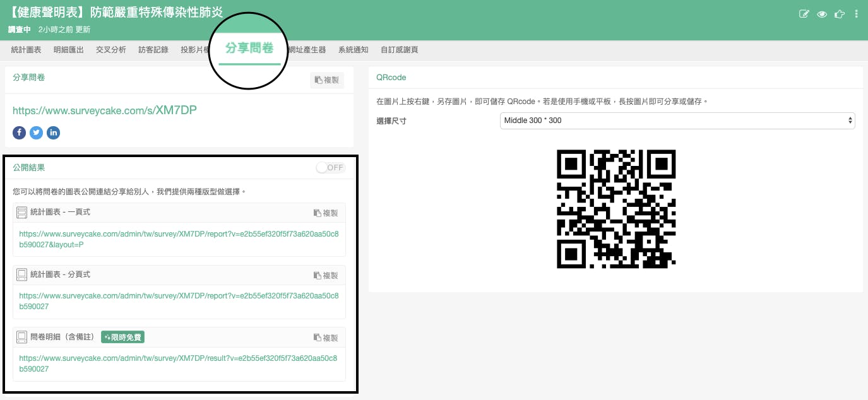Open the QRcode size dropdown Middle 300 * 300

pyautogui.click(x=677, y=121)
